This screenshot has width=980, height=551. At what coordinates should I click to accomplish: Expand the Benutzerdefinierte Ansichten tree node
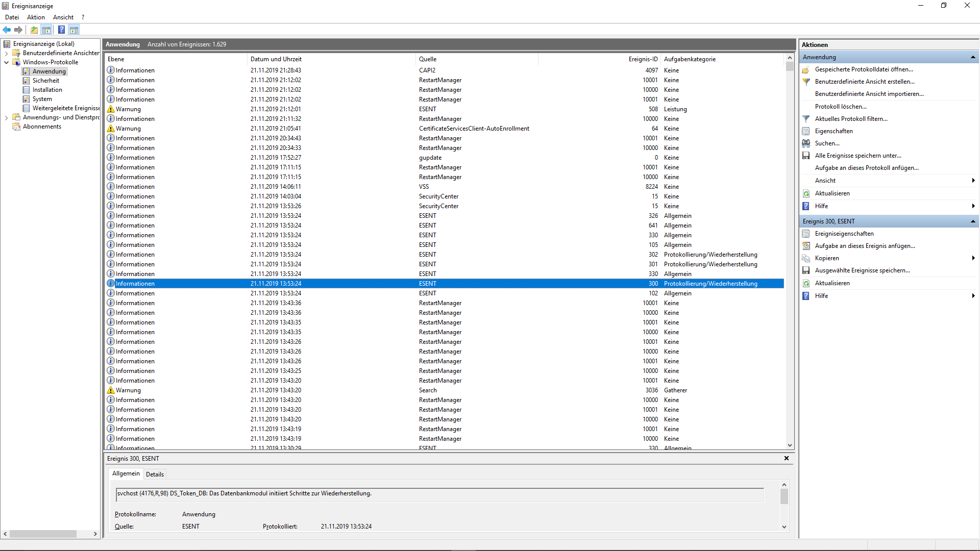point(6,53)
